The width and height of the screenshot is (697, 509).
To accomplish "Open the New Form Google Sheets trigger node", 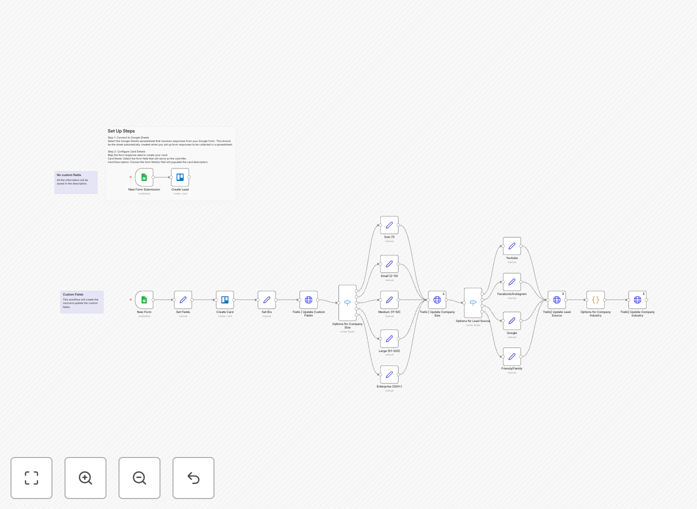I will [144, 300].
